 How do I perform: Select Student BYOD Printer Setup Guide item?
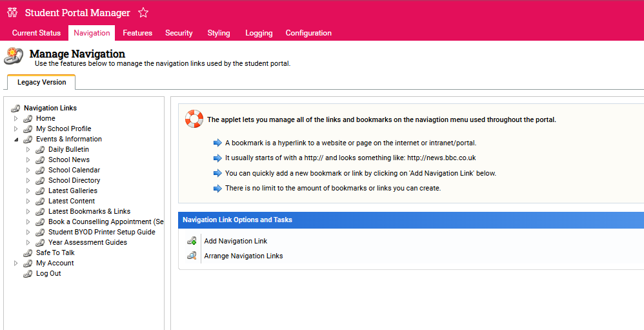tap(101, 232)
